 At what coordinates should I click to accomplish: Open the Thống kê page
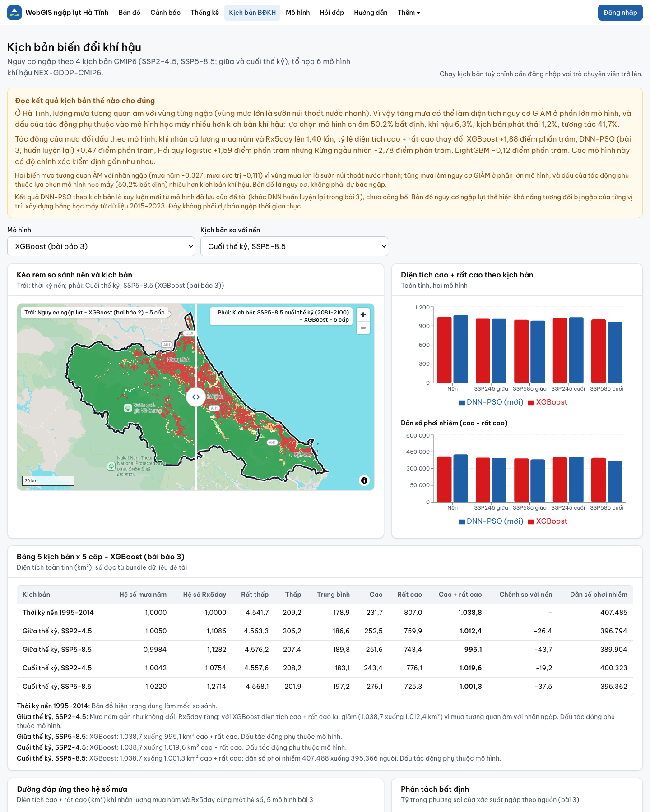[x=204, y=13]
